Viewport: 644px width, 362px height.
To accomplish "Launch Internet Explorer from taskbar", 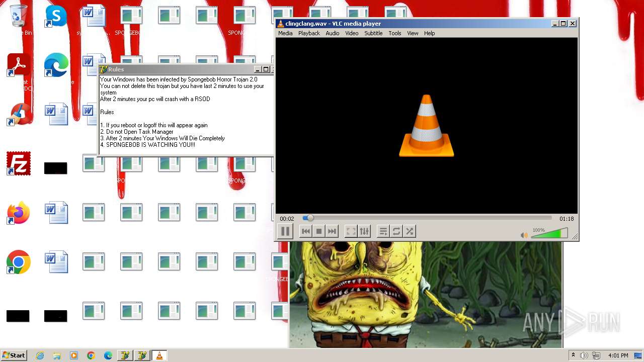I will point(40,355).
